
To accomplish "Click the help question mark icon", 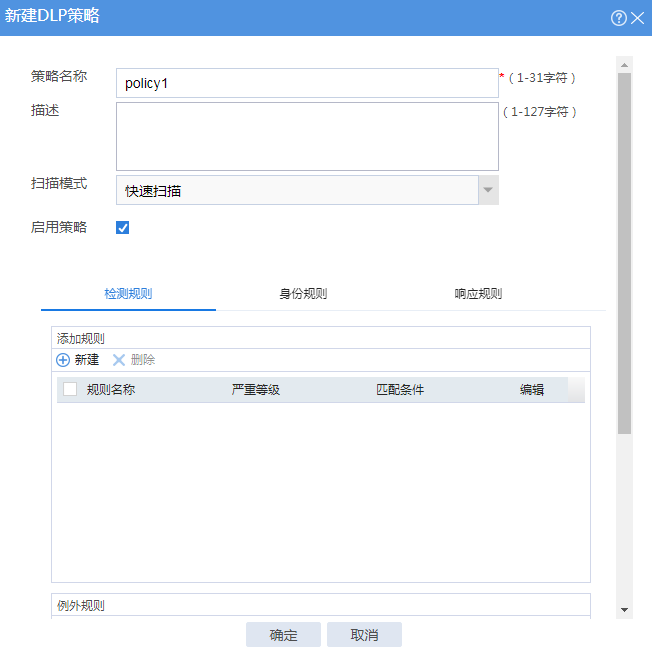I will point(619,18).
